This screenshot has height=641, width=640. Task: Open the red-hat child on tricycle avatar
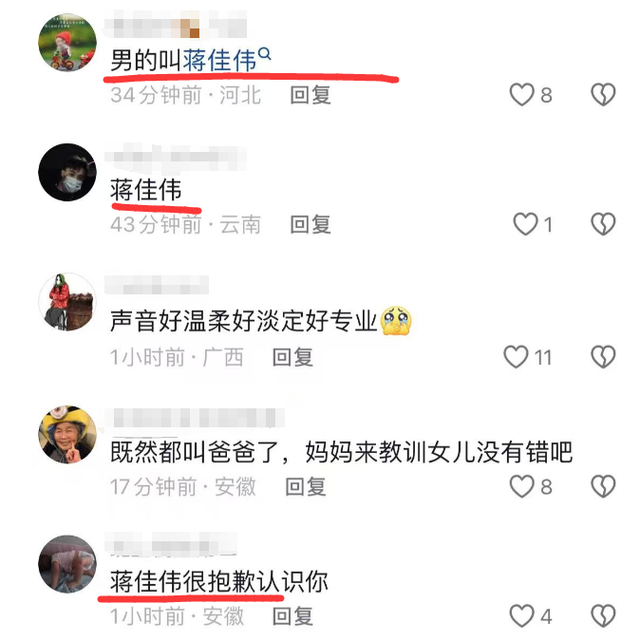click(x=67, y=43)
